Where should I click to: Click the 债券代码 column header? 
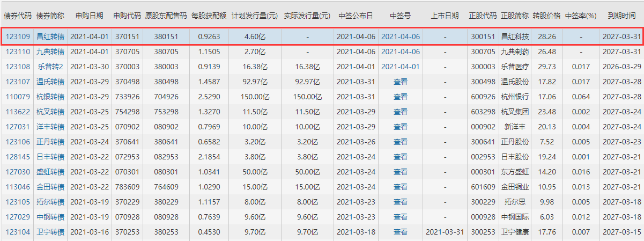pos(17,16)
